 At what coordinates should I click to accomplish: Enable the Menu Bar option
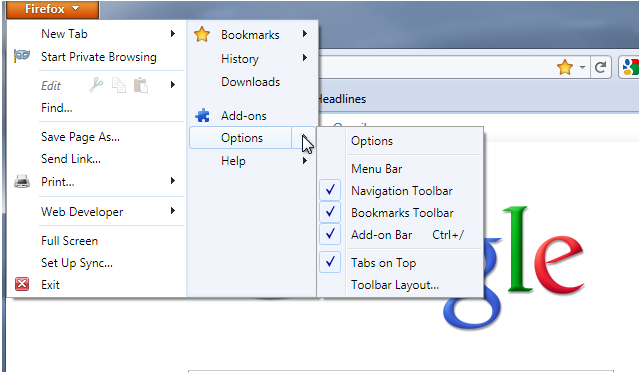coord(377,169)
